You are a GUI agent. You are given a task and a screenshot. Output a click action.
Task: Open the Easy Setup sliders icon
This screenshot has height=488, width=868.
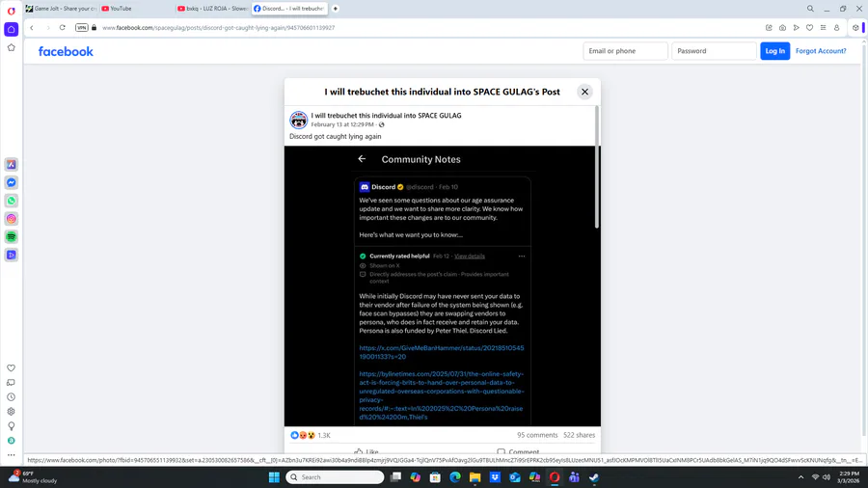(824, 28)
